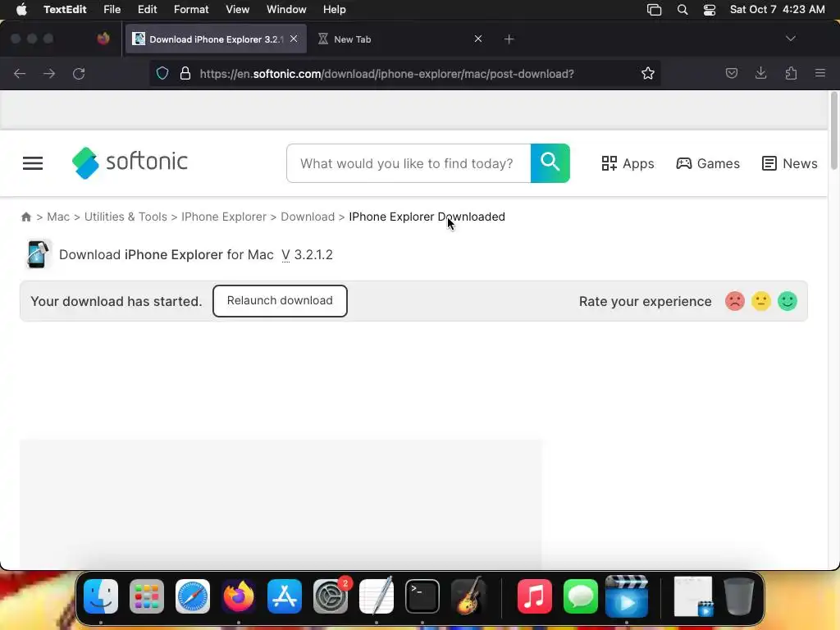Open the Edit menu

(x=147, y=9)
